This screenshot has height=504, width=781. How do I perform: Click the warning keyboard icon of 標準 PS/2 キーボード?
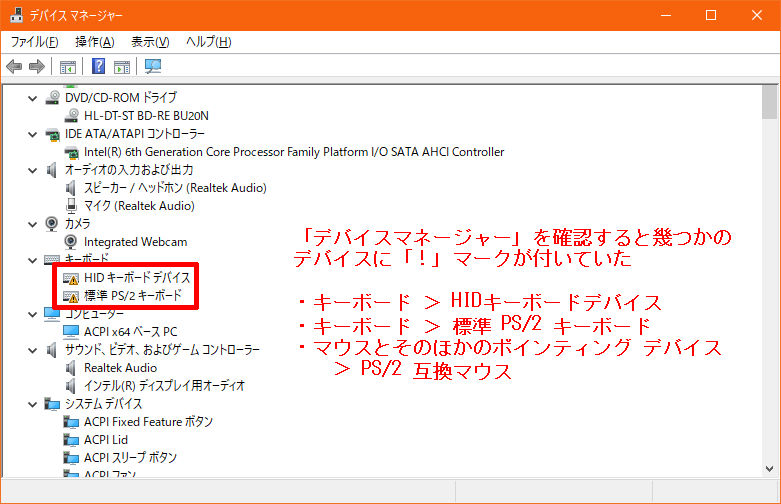click(71, 296)
